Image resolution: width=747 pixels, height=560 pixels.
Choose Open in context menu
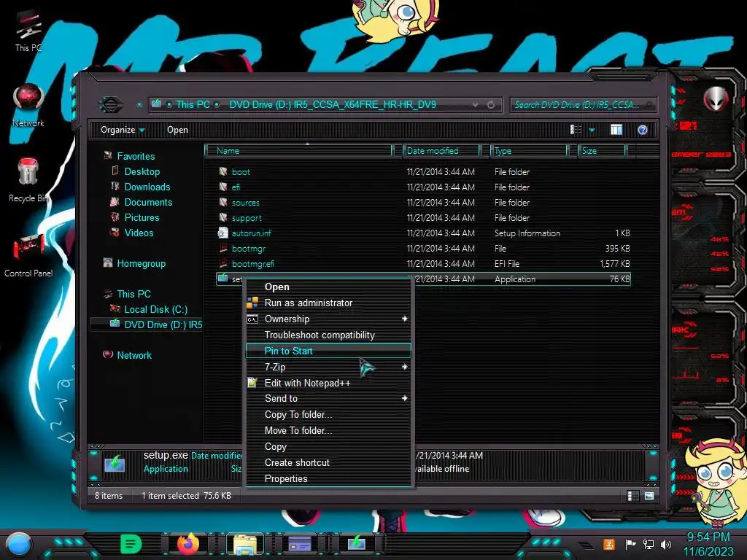pyautogui.click(x=328, y=287)
